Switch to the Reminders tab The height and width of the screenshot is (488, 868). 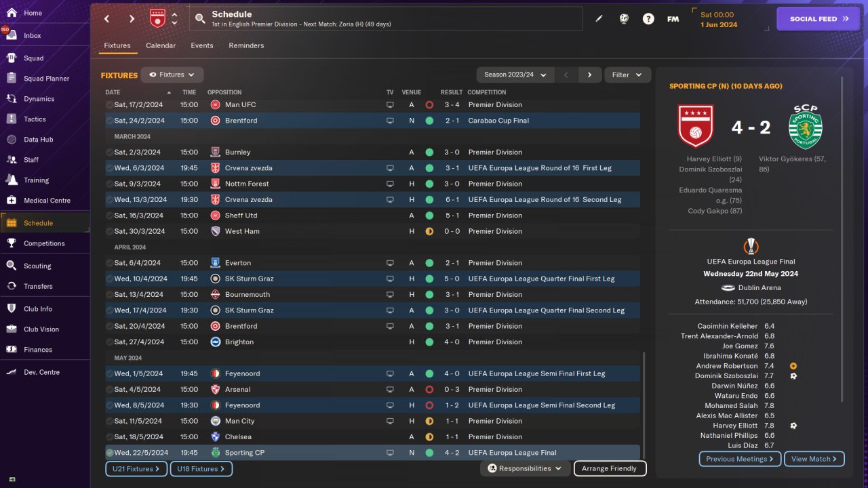[246, 45]
